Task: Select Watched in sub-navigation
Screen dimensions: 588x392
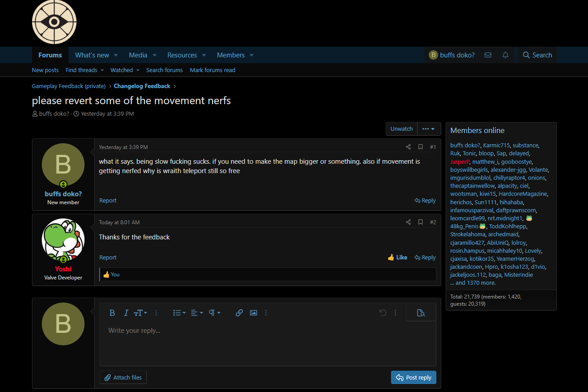Action: [x=121, y=70]
